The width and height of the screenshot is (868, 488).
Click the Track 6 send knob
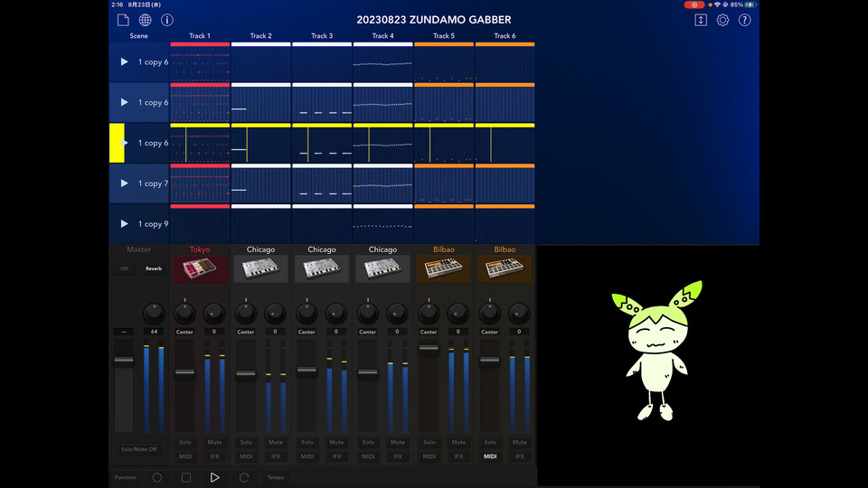click(x=519, y=314)
